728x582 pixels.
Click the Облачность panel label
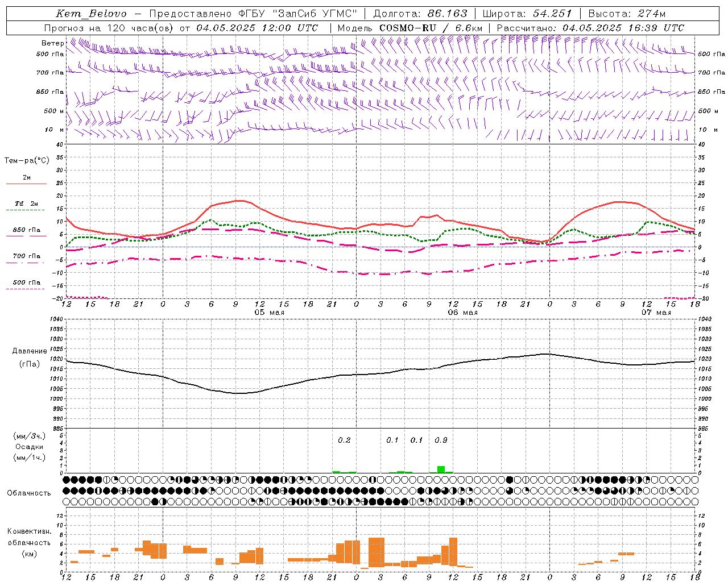click(x=29, y=493)
